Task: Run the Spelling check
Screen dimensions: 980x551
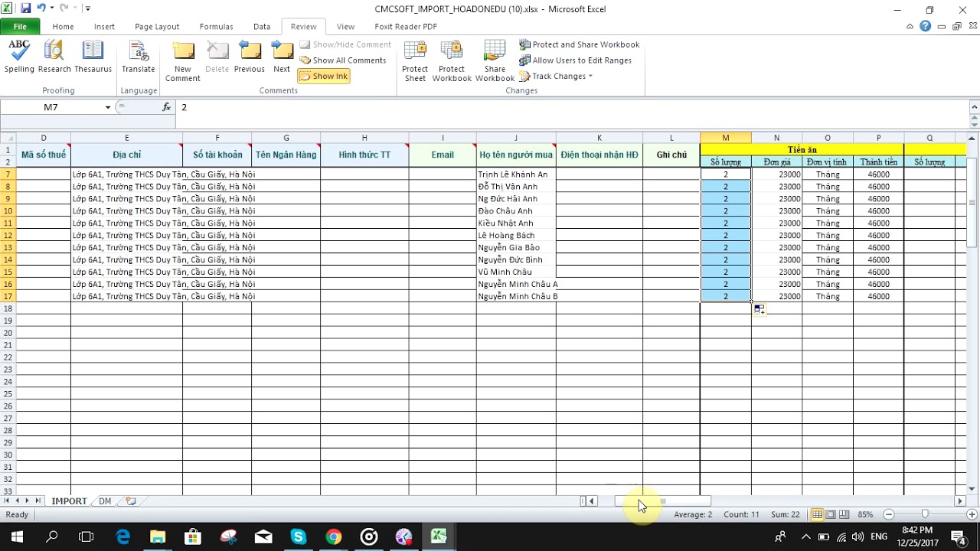Action: 19,57
